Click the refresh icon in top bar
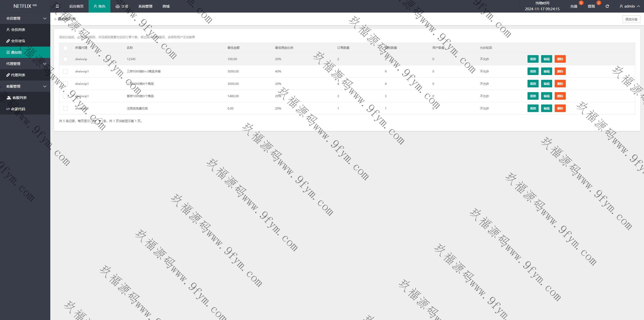 click(607, 6)
